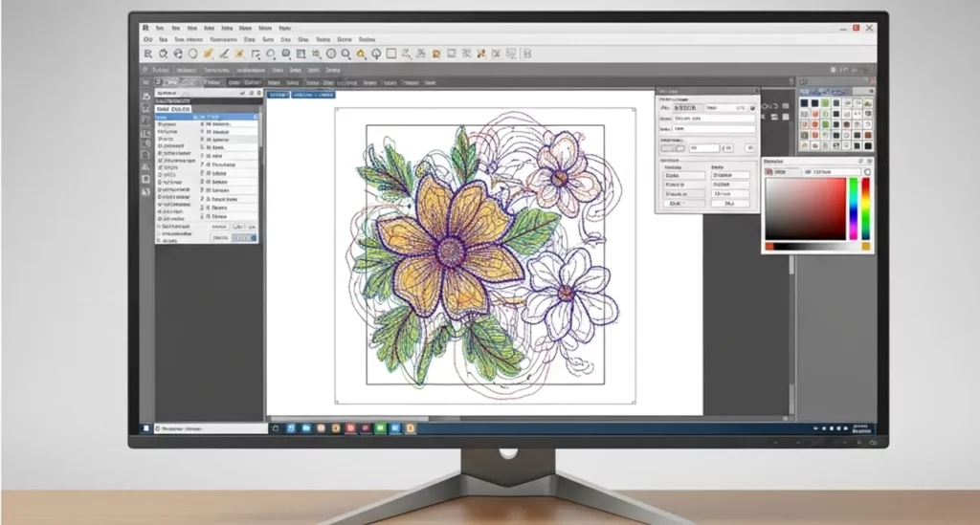Open the green app icon on the taskbar
The width and height of the screenshot is (980, 525).
tap(380, 428)
